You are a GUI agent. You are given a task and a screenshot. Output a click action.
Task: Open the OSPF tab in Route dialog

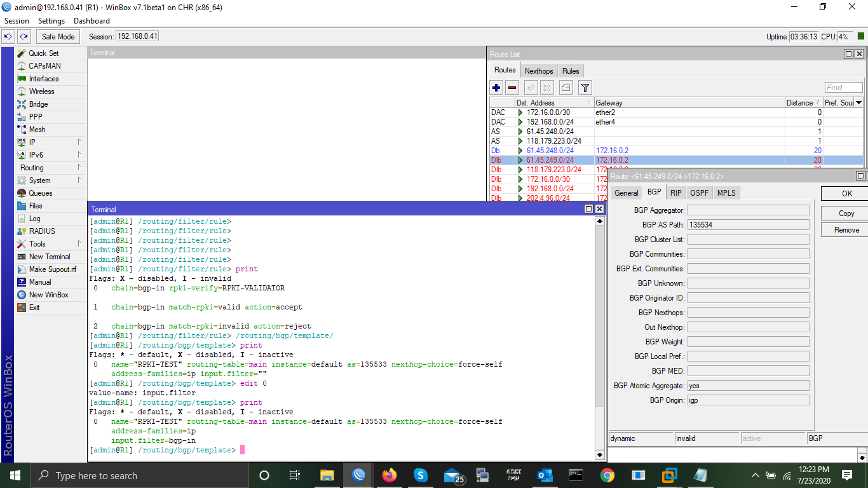click(x=699, y=193)
